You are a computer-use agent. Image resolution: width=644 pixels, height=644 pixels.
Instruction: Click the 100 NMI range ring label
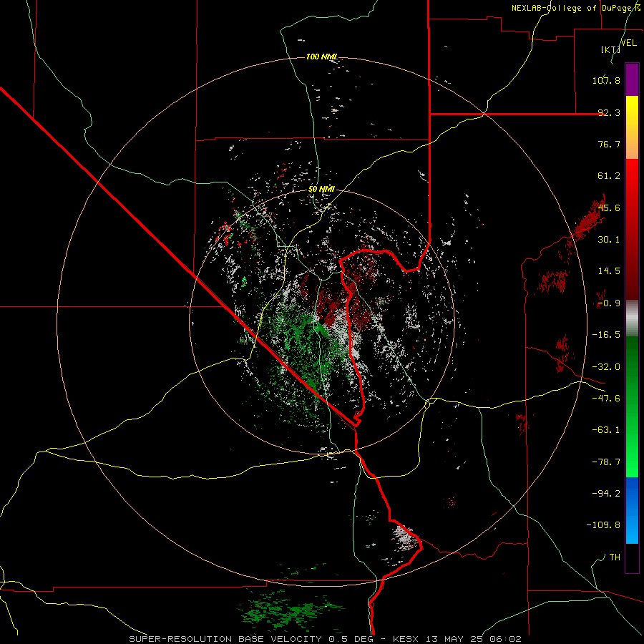tap(322, 57)
